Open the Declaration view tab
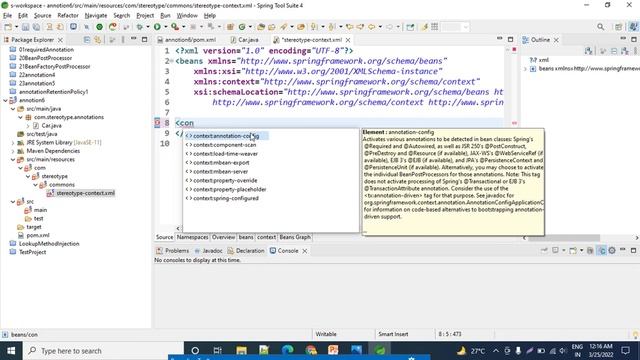The image size is (640, 360). [246, 251]
